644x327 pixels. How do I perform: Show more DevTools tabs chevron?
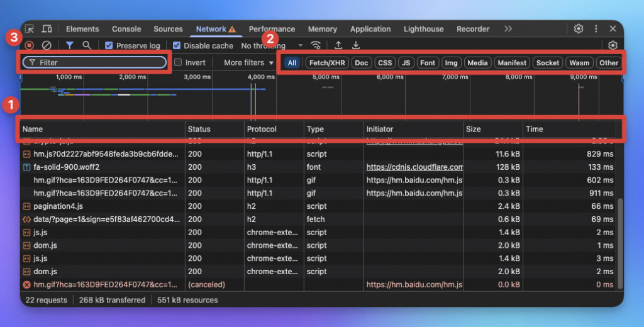pyautogui.click(x=508, y=29)
